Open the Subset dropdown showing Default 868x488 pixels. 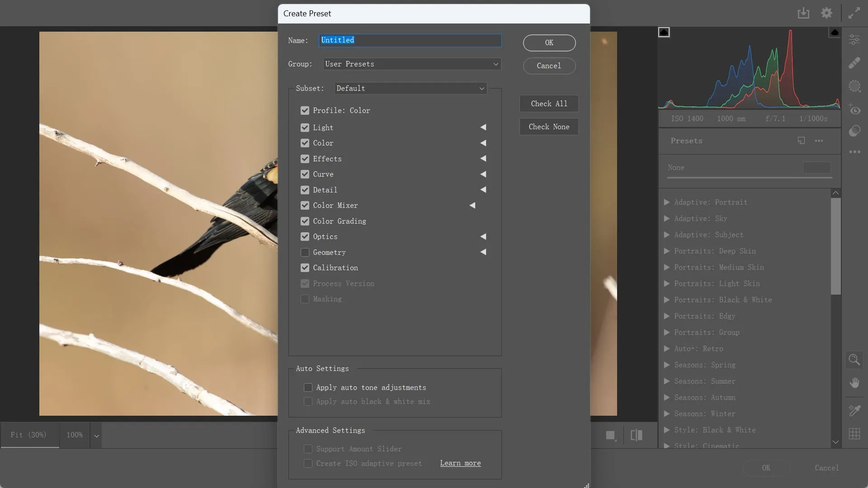click(409, 88)
